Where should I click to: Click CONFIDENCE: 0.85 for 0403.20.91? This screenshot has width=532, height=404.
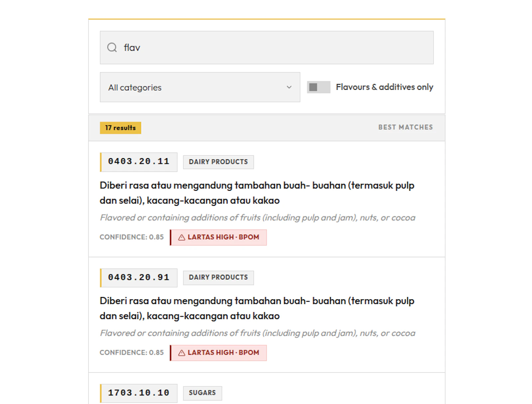pyautogui.click(x=132, y=353)
